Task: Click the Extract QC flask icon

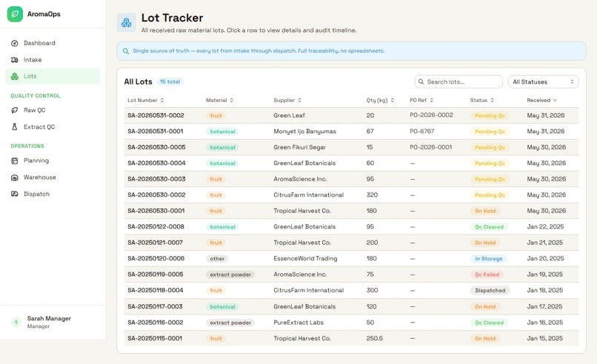Action: pos(15,127)
